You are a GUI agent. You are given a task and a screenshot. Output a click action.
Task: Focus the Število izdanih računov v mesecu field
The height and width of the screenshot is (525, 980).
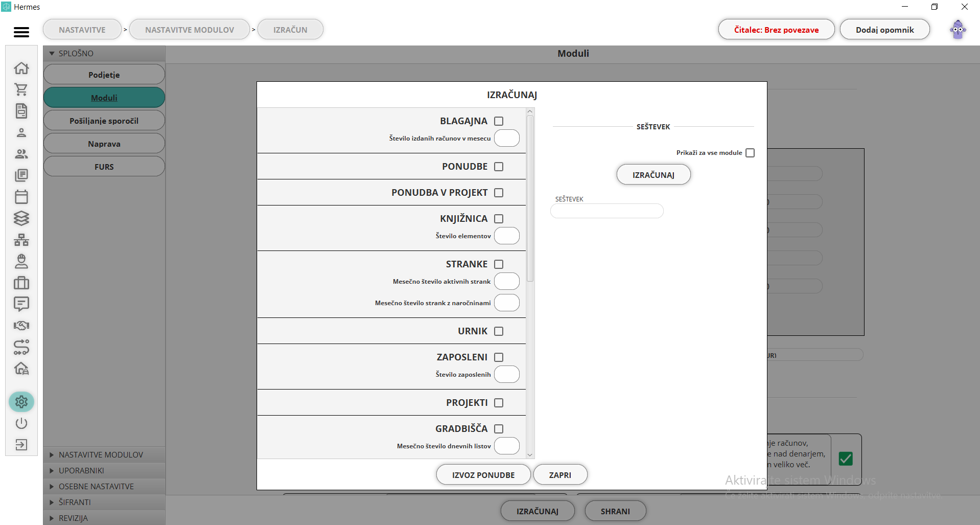[x=507, y=138]
